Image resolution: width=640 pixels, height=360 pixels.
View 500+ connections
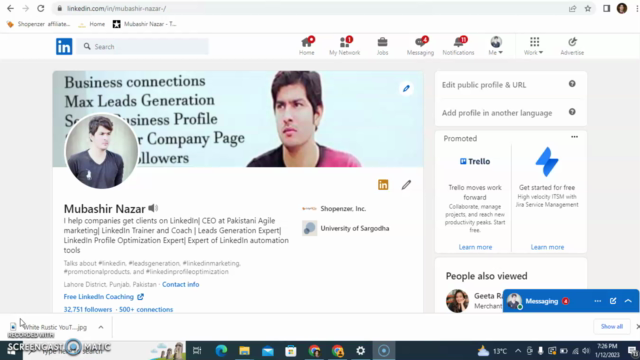click(146, 309)
